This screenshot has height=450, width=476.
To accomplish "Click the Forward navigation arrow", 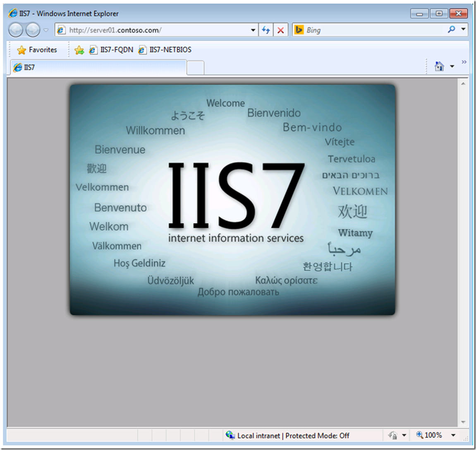I will click(33, 30).
